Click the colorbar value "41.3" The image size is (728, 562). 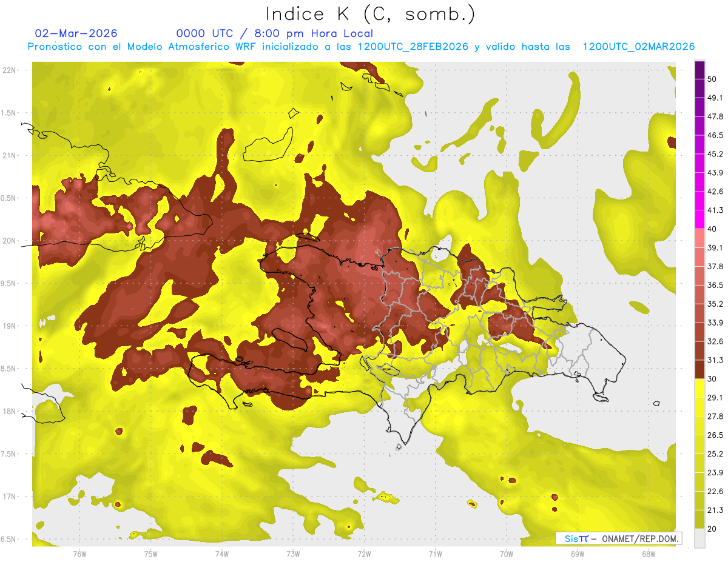[715, 210]
